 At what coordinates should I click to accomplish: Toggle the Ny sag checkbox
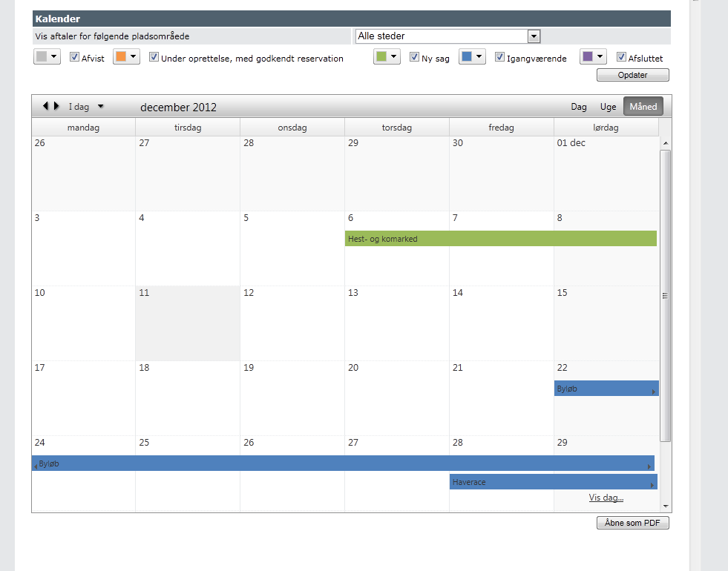pyautogui.click(x=414, y=57)
